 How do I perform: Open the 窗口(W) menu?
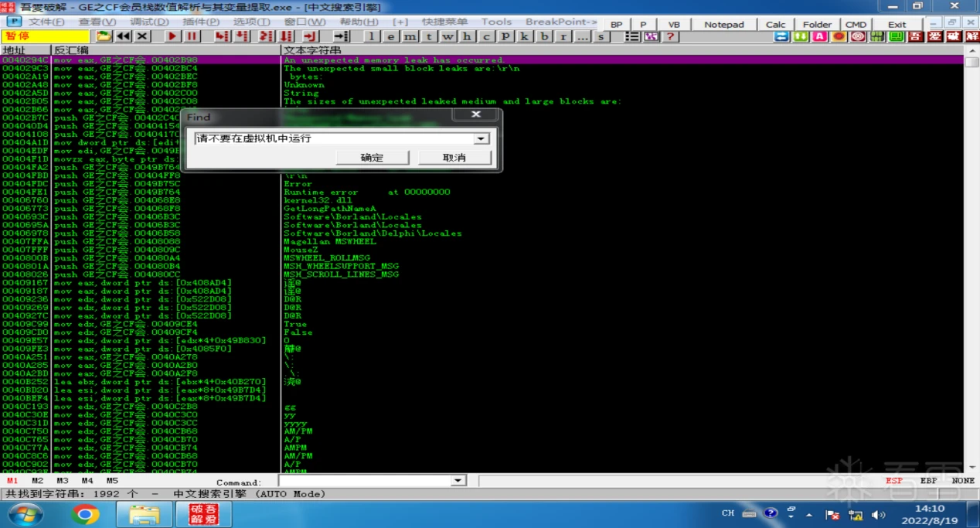pyautogui.click(x=305, y=22)
